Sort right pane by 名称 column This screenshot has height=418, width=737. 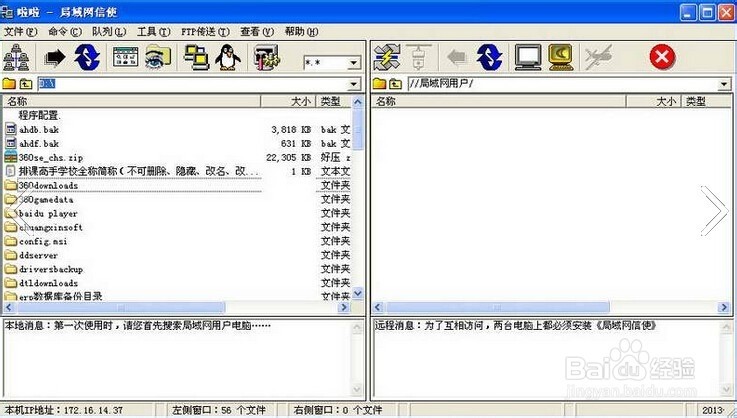coord(499,101)
